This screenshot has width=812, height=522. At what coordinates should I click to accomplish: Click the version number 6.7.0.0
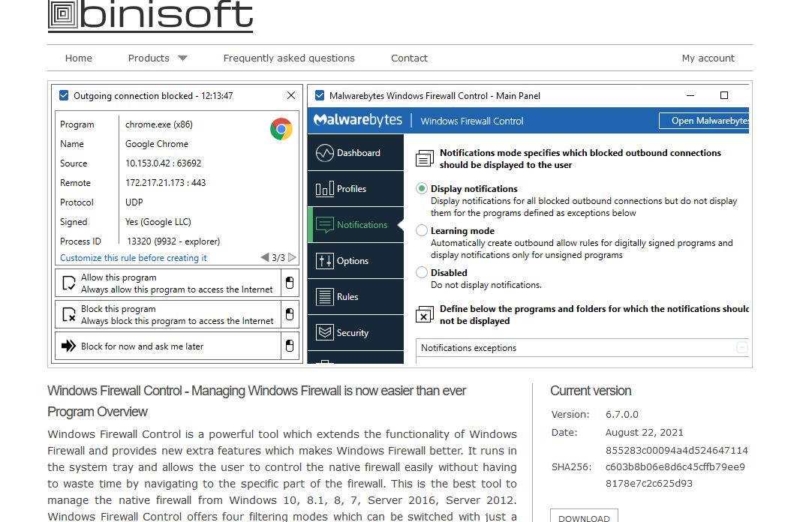(622, 415)
